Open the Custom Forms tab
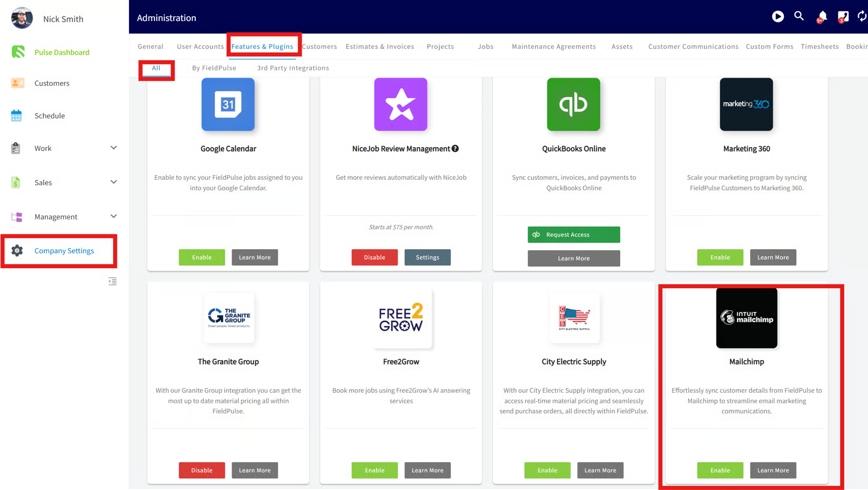The image size is (868, 490). point(770,46)
